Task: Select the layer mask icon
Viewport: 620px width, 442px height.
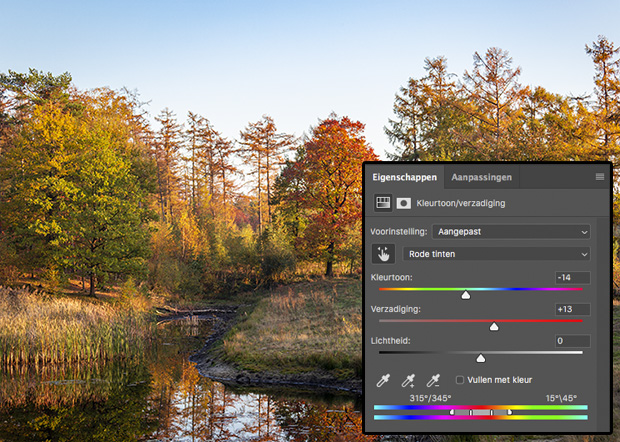Action: coord(404,203)
